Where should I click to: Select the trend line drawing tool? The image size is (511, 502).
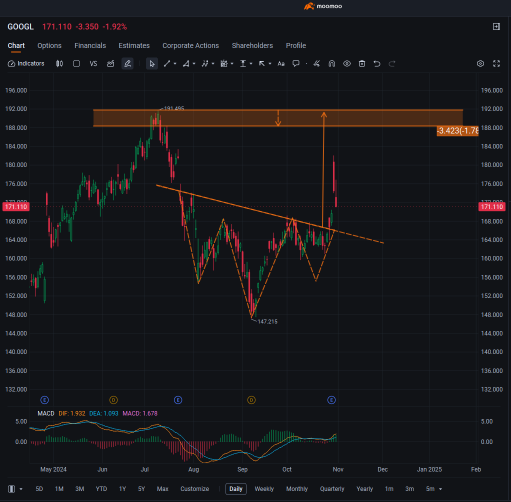(167, 64)
